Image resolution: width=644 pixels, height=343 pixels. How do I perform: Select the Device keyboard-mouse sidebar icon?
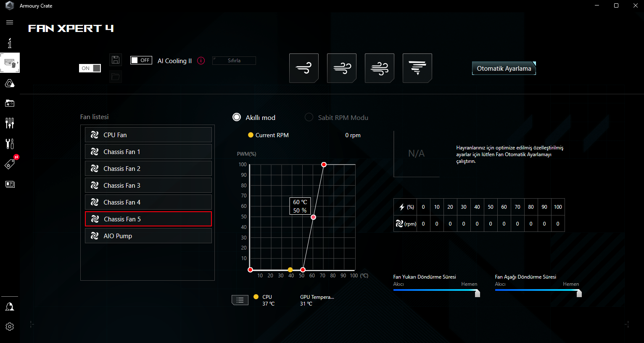pyautogui.click(x=10, y=63)
